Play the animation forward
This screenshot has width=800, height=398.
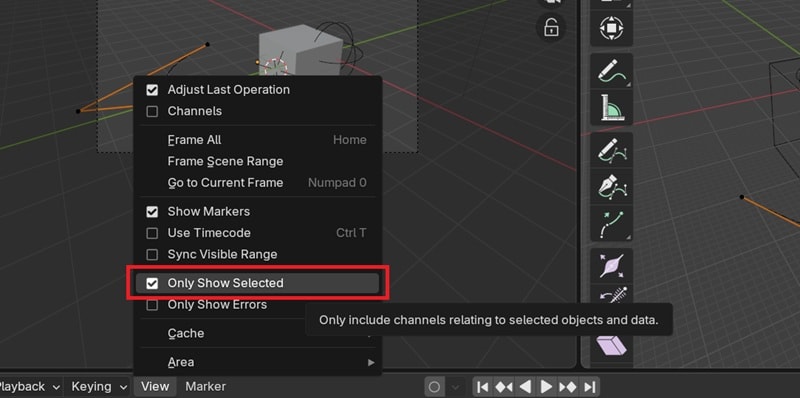tap(546, 387)
